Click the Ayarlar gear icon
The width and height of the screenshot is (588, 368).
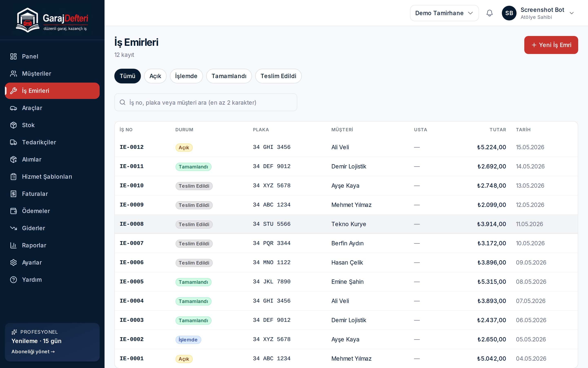(13, 262)
